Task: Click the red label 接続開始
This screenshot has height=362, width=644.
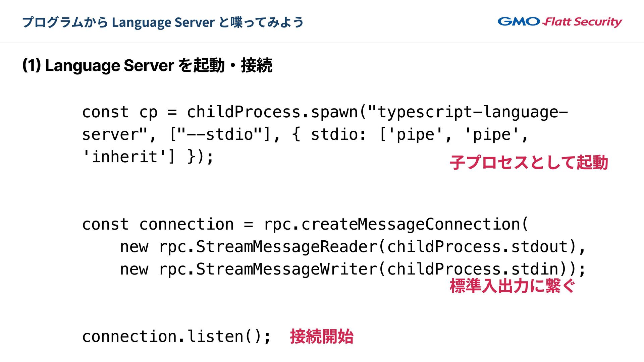Action: tap(321, 337)
